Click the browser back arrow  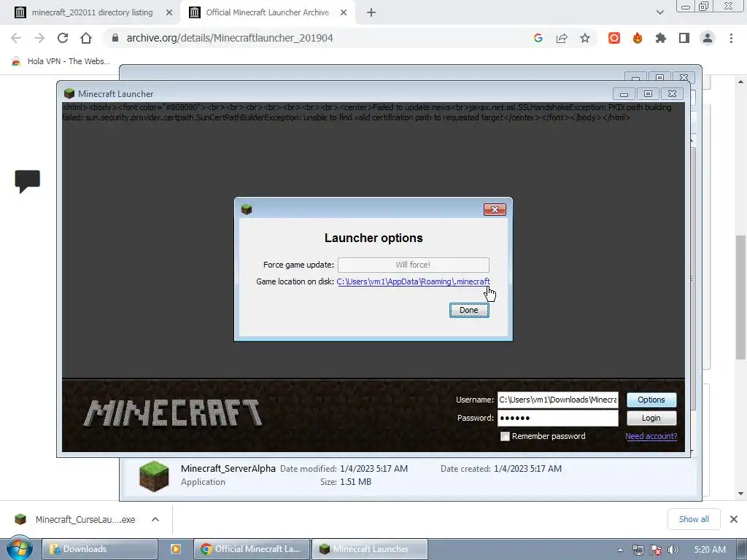[x=16, y=38]
